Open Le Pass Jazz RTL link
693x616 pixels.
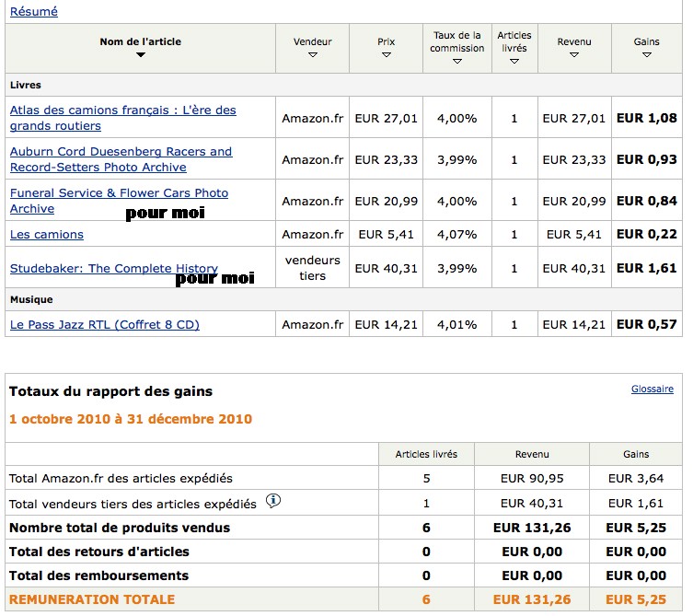(104, 324)
